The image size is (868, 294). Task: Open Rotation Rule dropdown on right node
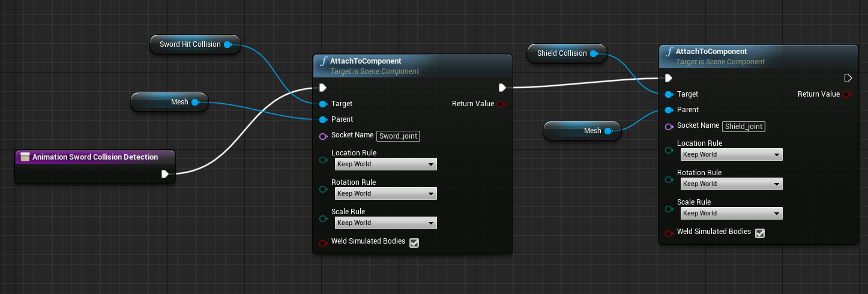pos(731,184)
